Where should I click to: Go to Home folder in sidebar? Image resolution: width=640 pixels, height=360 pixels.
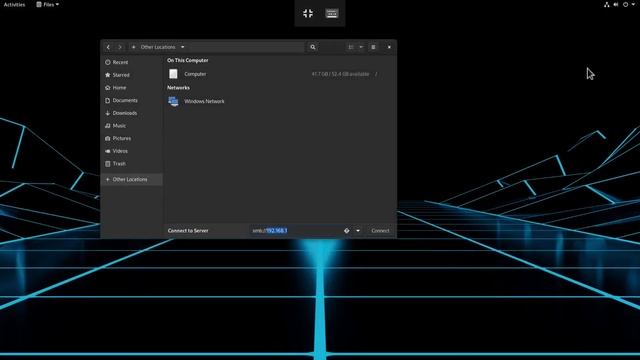click(x=131, y=88)
